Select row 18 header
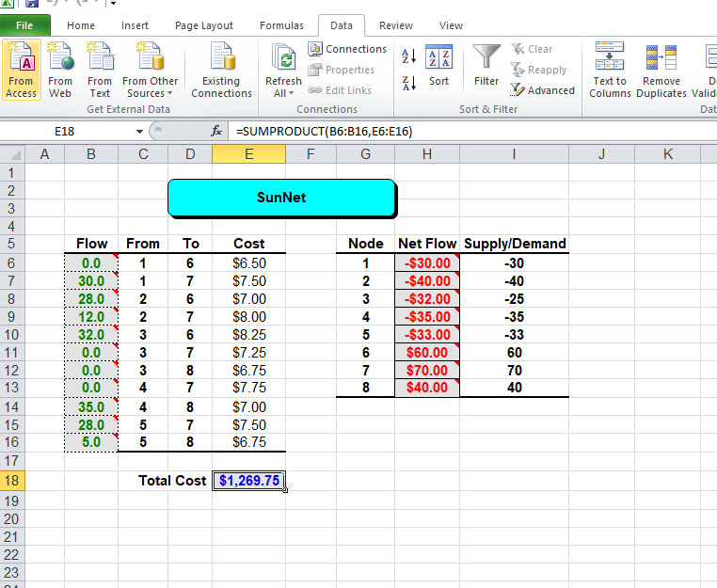Screen dimensions: 717x588 (x=12, y=481)
